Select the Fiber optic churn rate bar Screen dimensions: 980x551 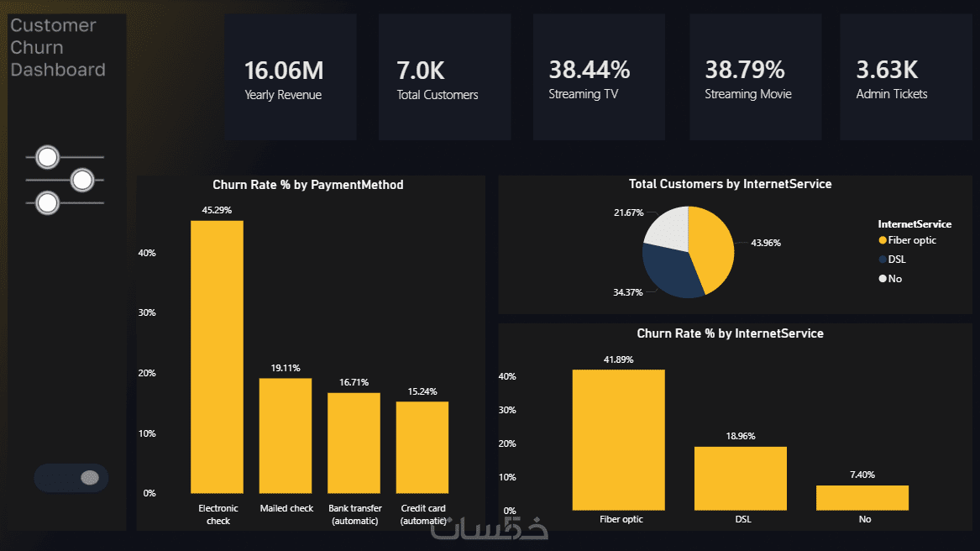619,439
